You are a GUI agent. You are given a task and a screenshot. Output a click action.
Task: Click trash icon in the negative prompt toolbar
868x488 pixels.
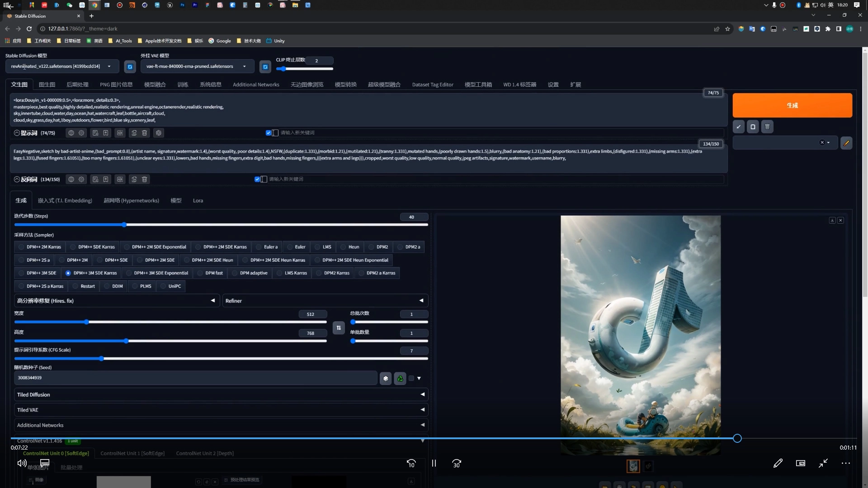tap(145, 179)
